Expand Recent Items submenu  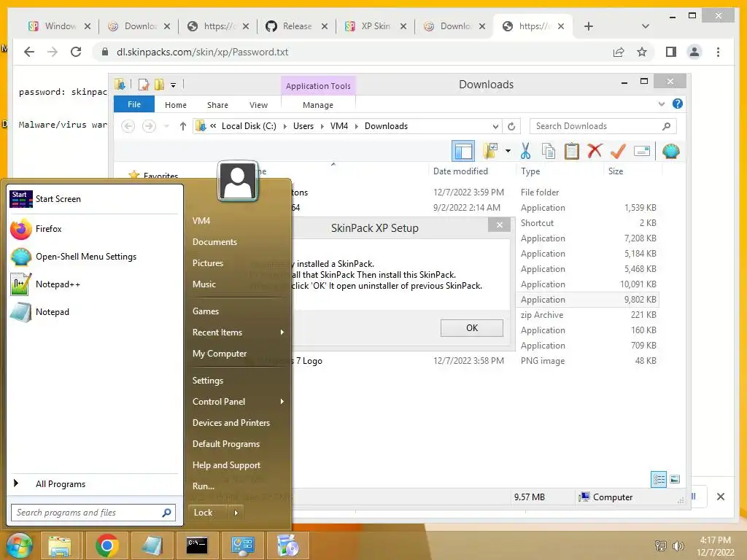pos(282,332)
